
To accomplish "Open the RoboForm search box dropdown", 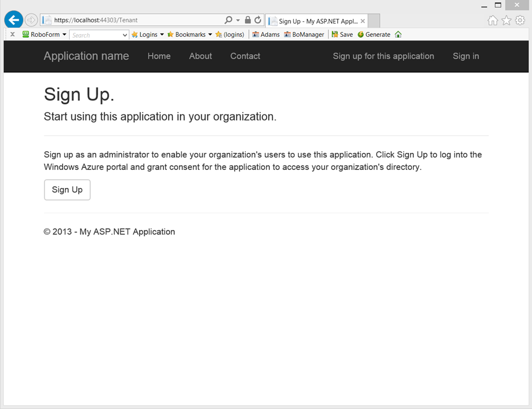I will 125,35.
